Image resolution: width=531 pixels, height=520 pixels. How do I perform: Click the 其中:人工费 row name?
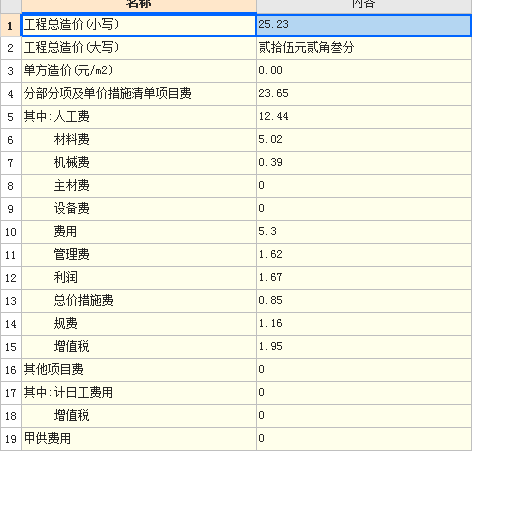[x=139, y=117]
